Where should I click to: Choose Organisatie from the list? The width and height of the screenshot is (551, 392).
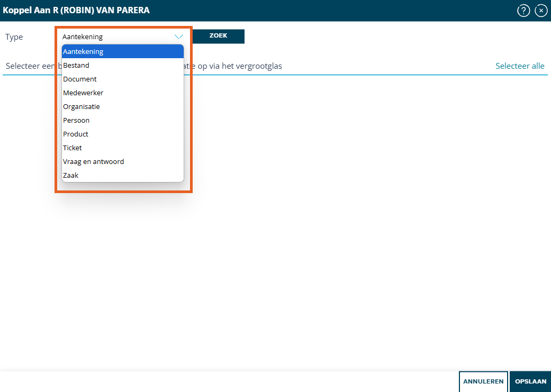click(x=123, y=106)
